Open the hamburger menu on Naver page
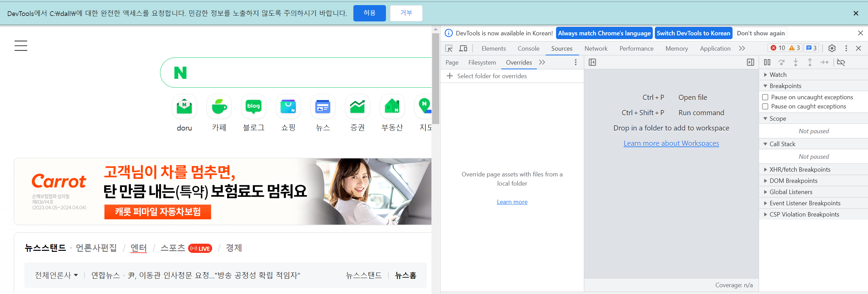Screen dimensions: 868x294 [21, 46]
